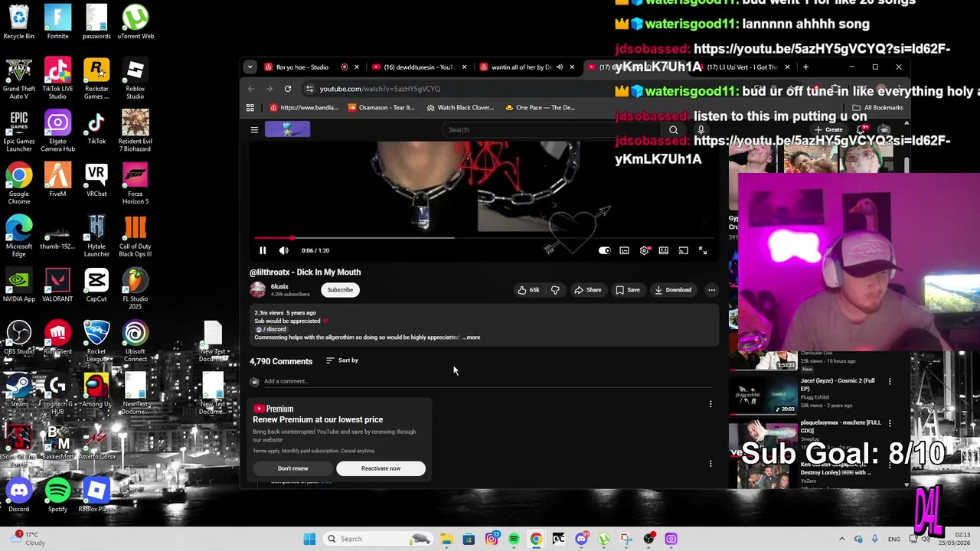Open the All Bookmarks folder
The image size is (980, 551).
coord(878,108)
